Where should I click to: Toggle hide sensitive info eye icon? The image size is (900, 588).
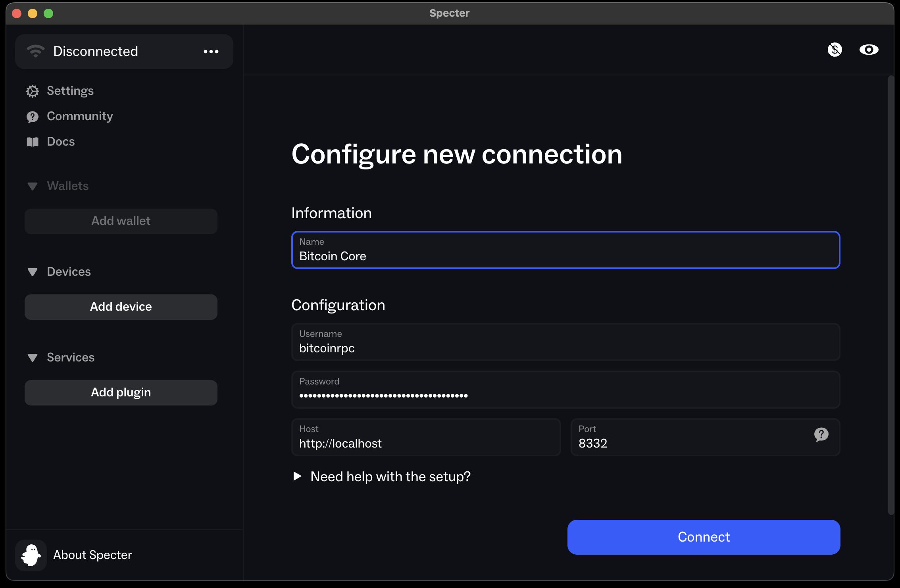(869, 50)
